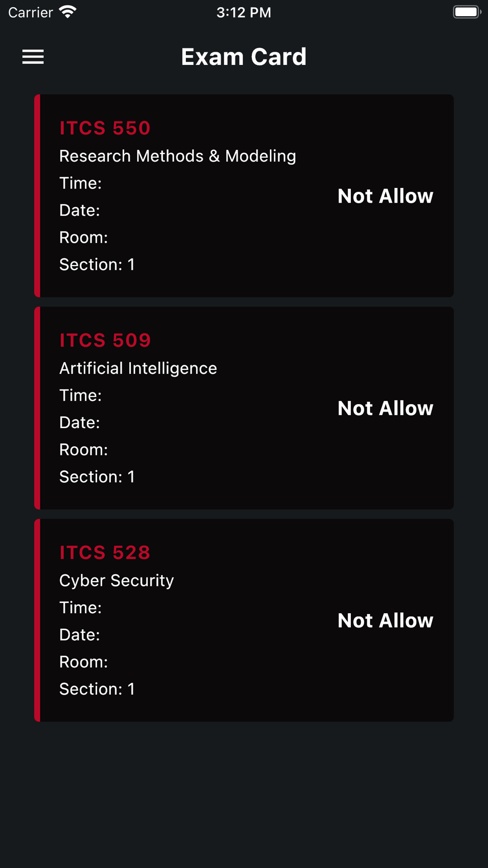Select the ITCS 550 course code
This screenshot has height=868, width=488.
[105, 128]
